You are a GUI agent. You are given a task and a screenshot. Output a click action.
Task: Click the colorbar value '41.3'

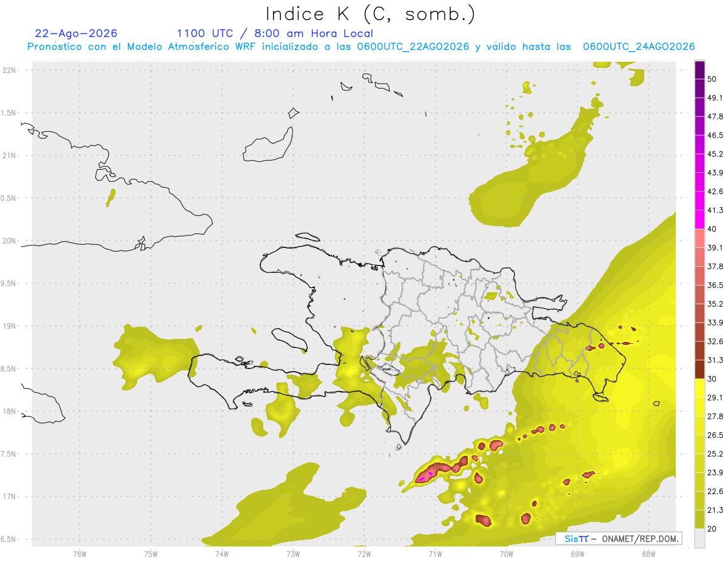click(715, 210)
